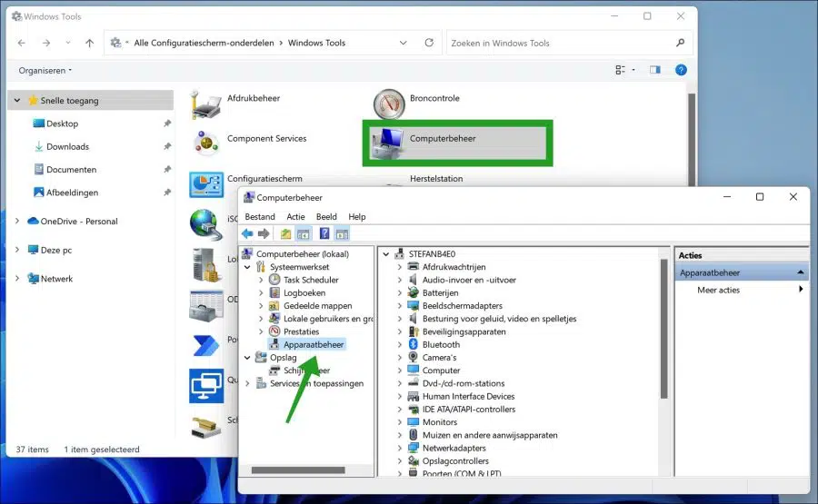Select OneDrive - Personal in navigation pane

pyautogui.click(x=79, y=221)
